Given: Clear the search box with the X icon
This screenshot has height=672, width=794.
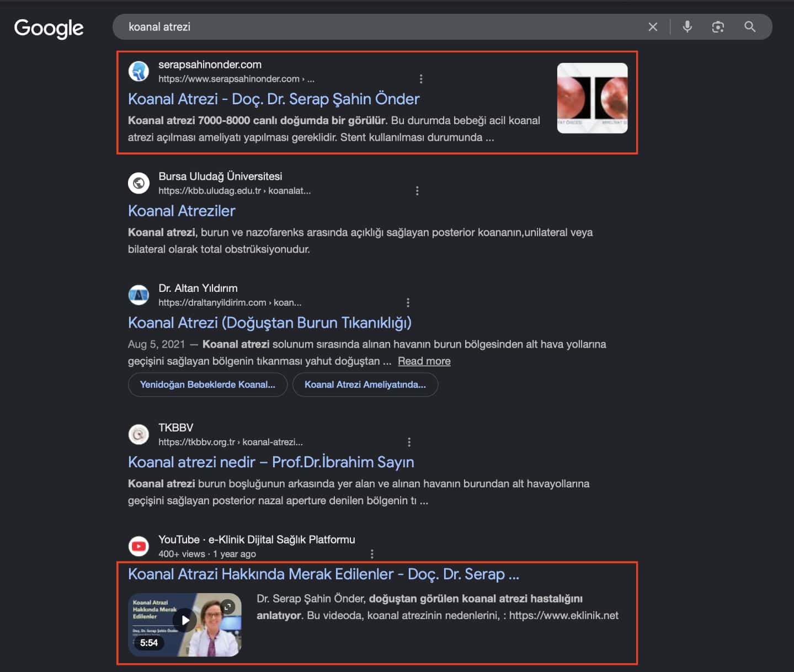Looking at the screenshot, I should 653,26.
